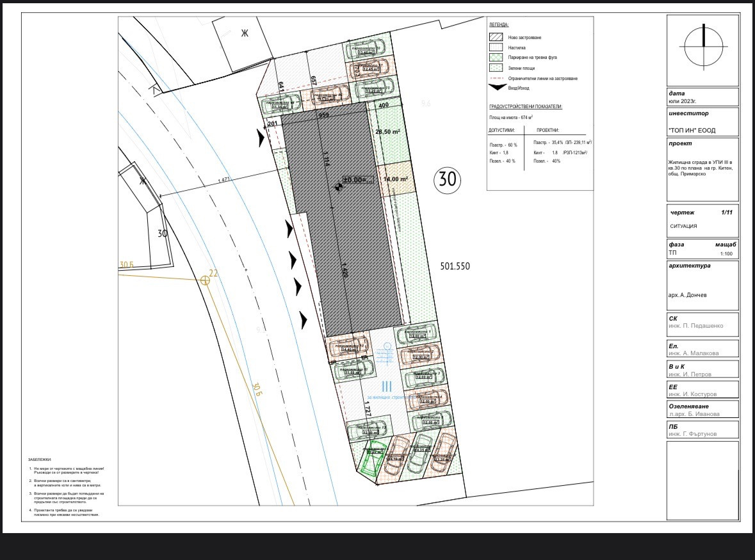Click the 14,00 m² area label
The width and height of the screenshot is (755, 560).
[396, 180]
